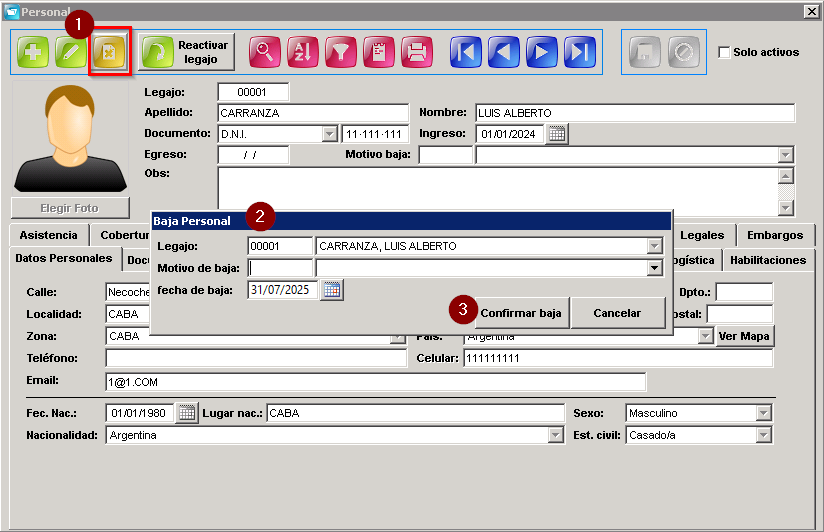Open the Embargos tab
The width and height of the screenshot is (824, 532).
[775, 235]
